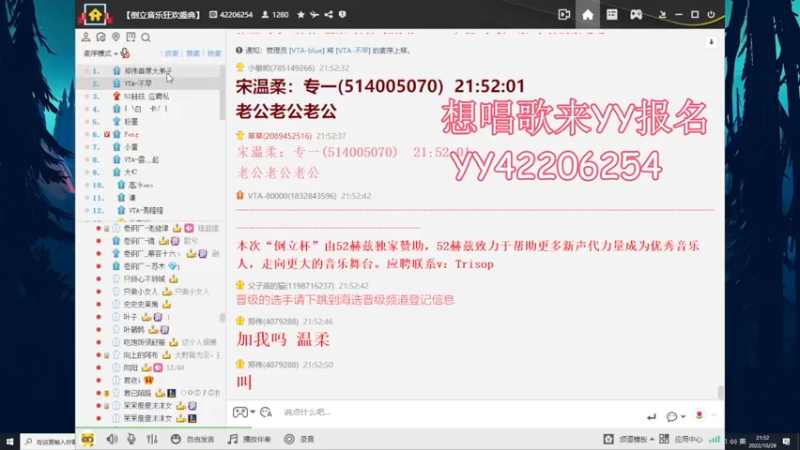Image resolution: width=800 pixels, height=450 pixels.
Task: Click the location pin icon in sidebar
Action: (116, 37)
